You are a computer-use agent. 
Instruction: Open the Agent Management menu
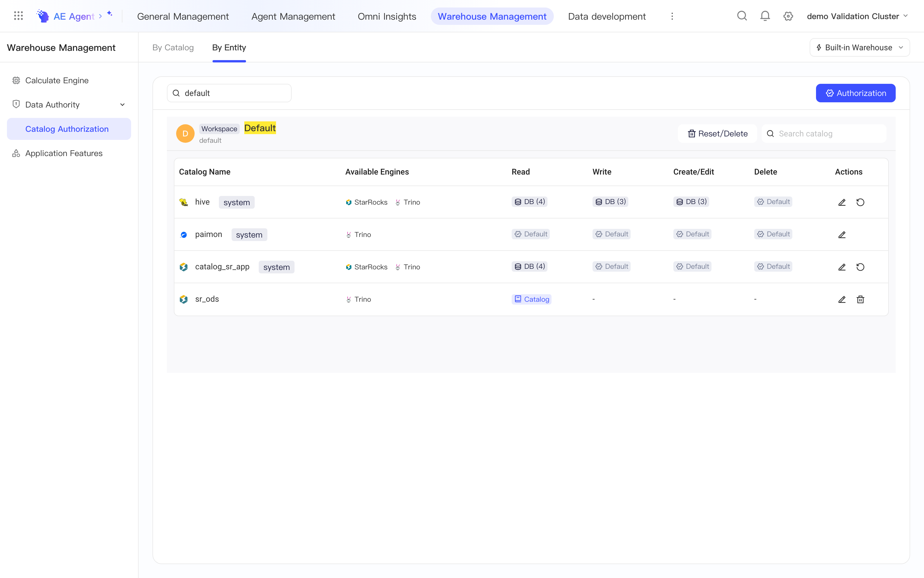pyautogui.click(x=293, y=16)
